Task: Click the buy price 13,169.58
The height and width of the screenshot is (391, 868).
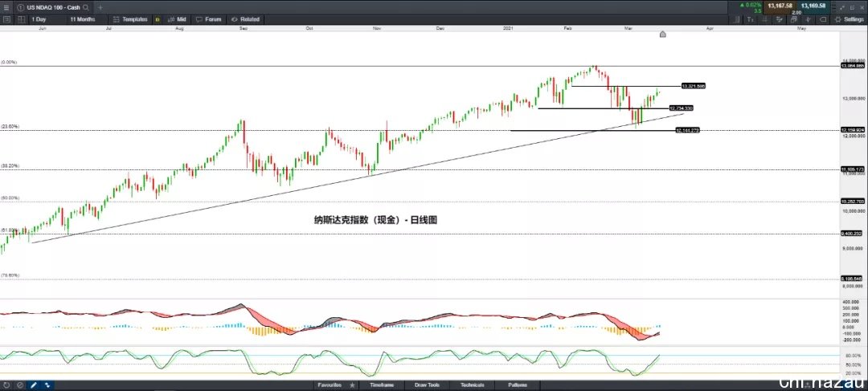Action: click(813, 6)
